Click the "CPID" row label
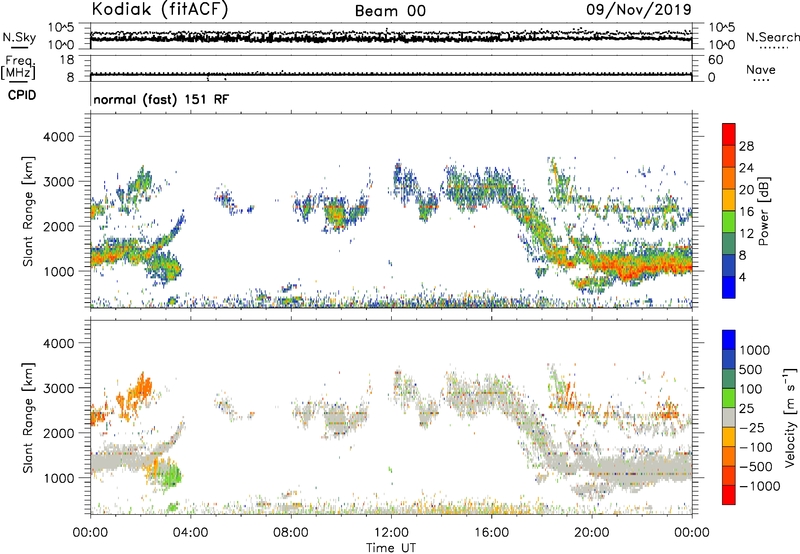800x554 pixels. (x=22, y=95)
